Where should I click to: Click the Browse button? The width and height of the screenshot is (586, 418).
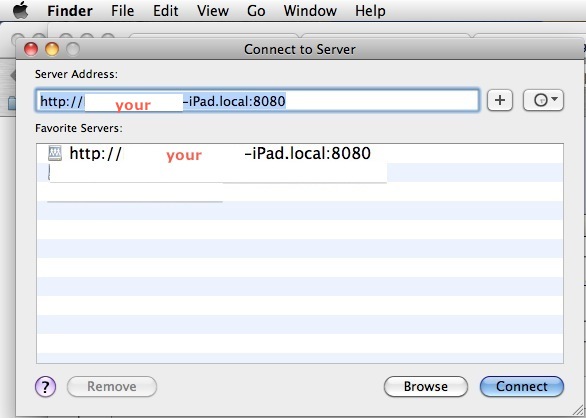[426, 387]
